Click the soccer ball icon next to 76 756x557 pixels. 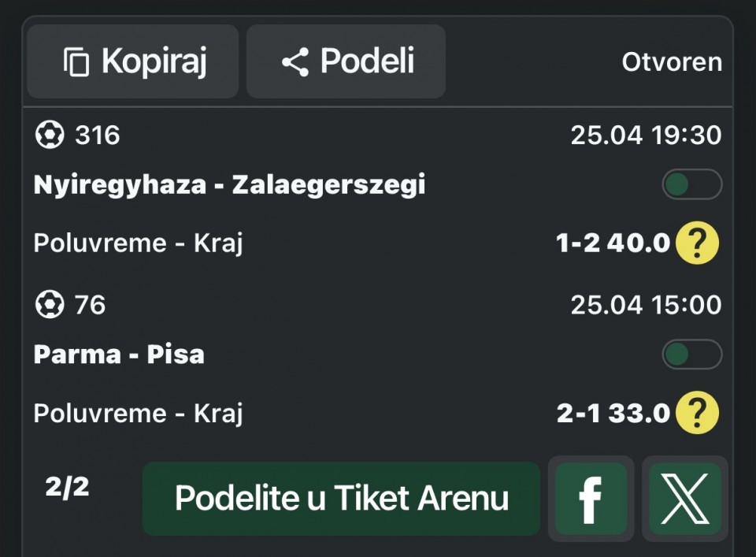[50, 304]
